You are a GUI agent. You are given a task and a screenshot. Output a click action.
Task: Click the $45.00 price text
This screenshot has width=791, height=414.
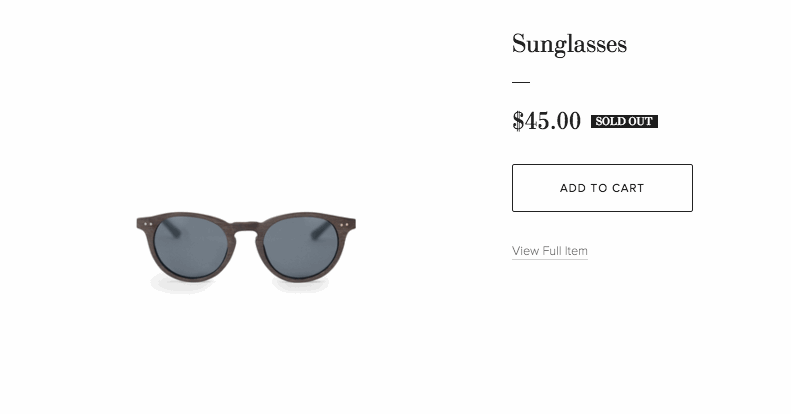pyautogui.click(x=546, y=121)
